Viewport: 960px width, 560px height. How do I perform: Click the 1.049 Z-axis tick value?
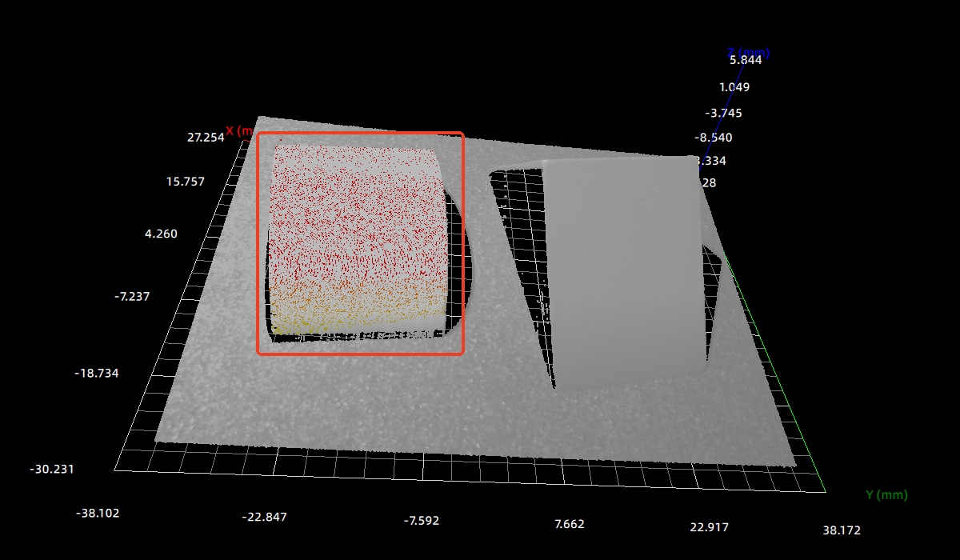[x=734, y=87]
